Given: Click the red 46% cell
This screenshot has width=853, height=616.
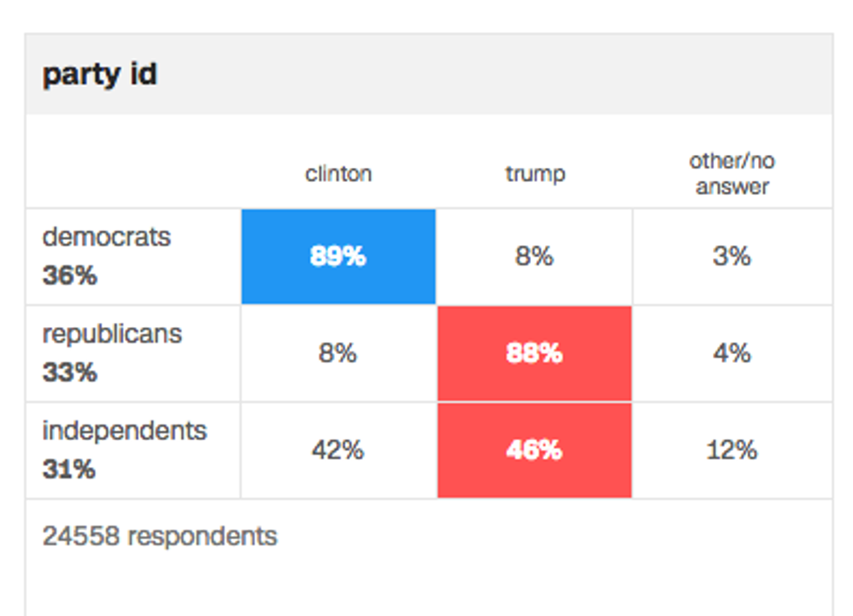Looking at the screenshot, I should coord(534,451).
